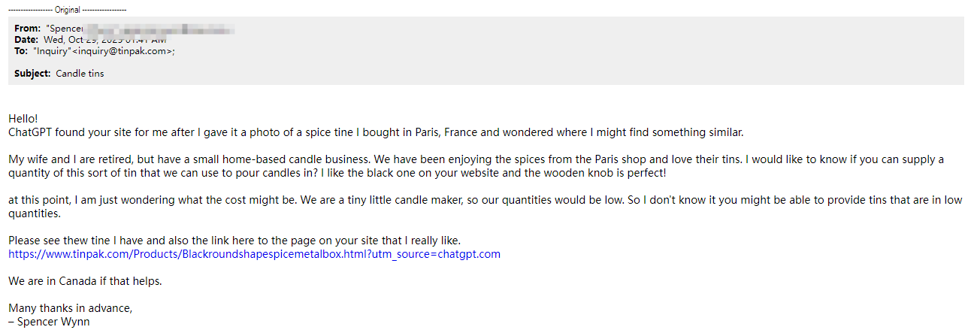Click the "Subject:" header label
The height and width of the screenshot is (333, 980).
pos(32,74)
